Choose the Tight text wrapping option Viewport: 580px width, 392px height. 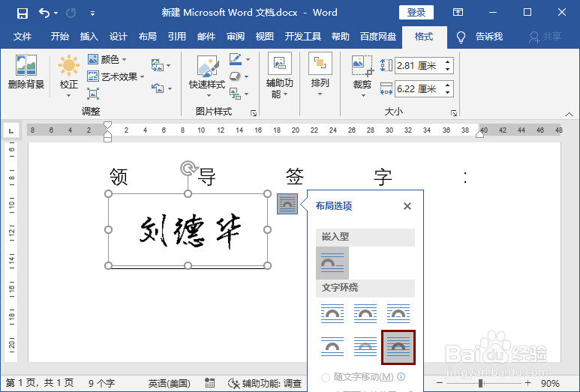[x=365, y=313]
